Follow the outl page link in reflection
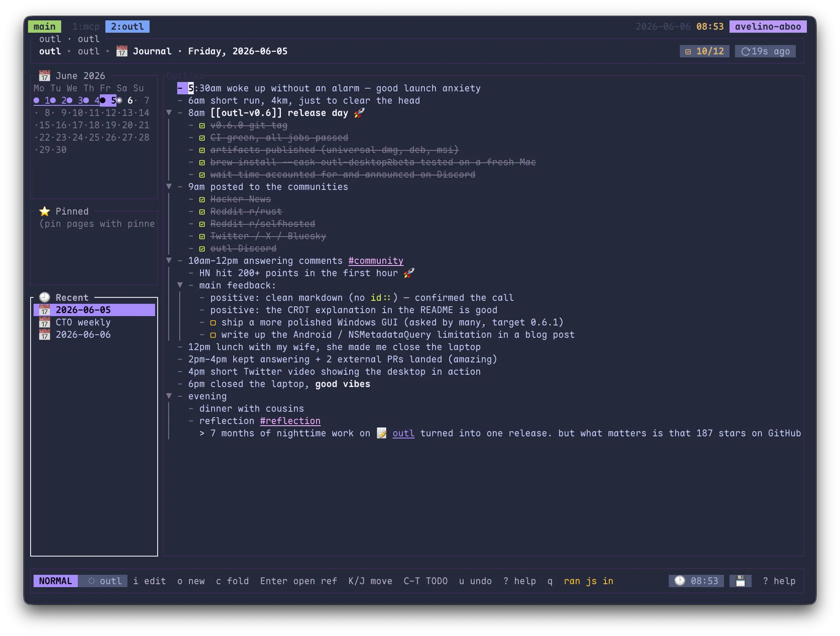 click(x=404, y=433)
